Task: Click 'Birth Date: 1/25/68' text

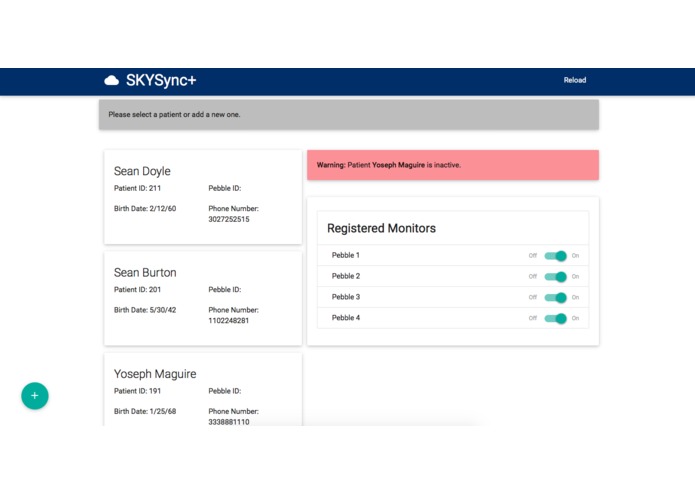Action: point(145,412)
